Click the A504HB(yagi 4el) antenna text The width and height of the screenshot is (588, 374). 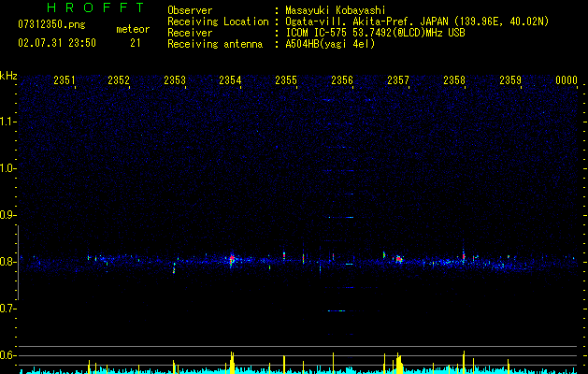click(x=330, y=44)
